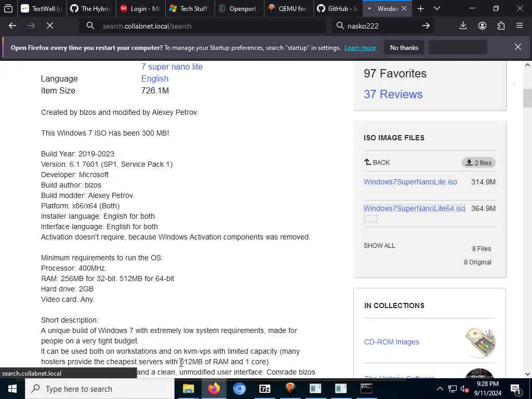The width and height of the screenshot is (532, 399).
Task: Show hidden system tray icons
Action: [x=440, y=389]
